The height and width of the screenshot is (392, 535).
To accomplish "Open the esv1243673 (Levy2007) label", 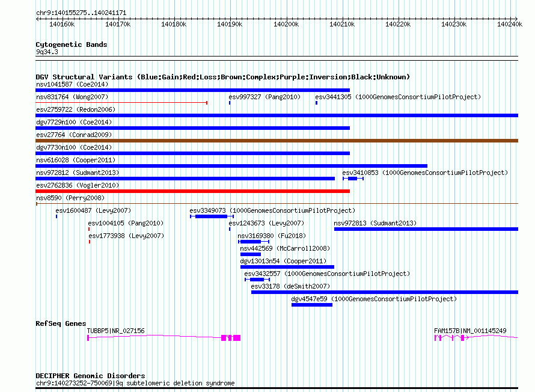I will tap(266, 223).
